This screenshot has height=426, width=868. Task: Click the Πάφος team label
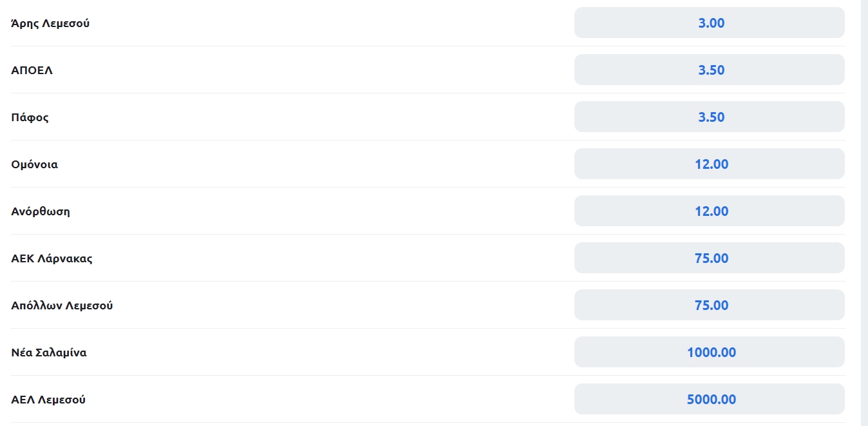tap(30, 118)
